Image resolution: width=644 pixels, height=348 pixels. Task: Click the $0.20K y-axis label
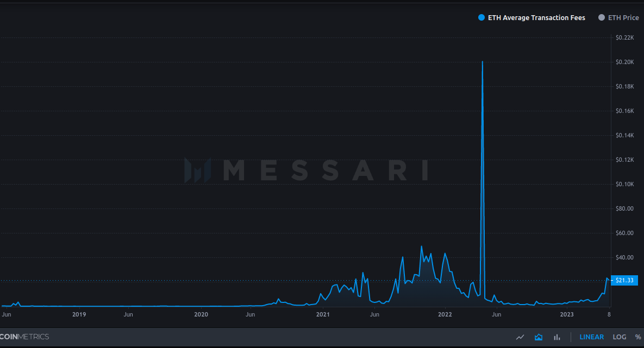tap(624, 62)
